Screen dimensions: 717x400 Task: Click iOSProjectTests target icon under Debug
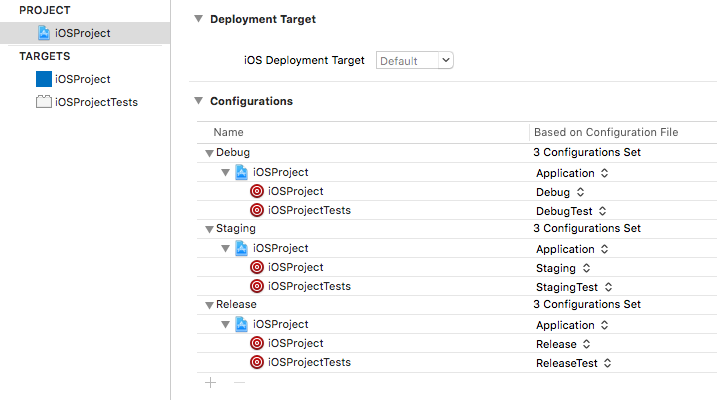click(257, 210)
